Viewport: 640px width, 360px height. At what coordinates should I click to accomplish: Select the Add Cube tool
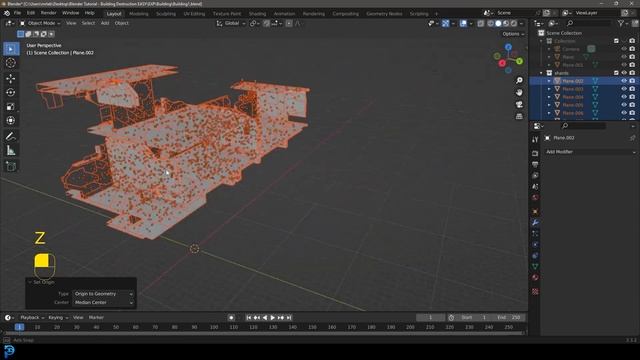click(11, 166)
